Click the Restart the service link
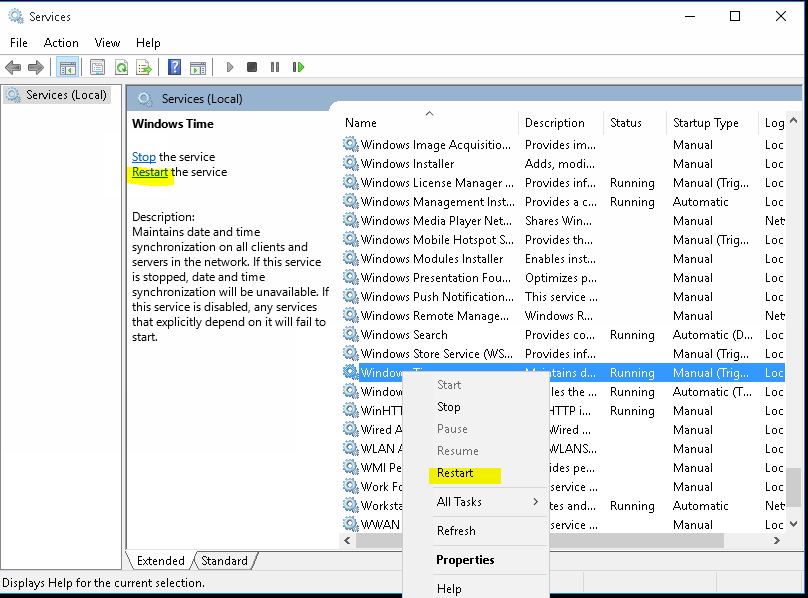This screenshot has height=598, width=808. tap(150, 172)
